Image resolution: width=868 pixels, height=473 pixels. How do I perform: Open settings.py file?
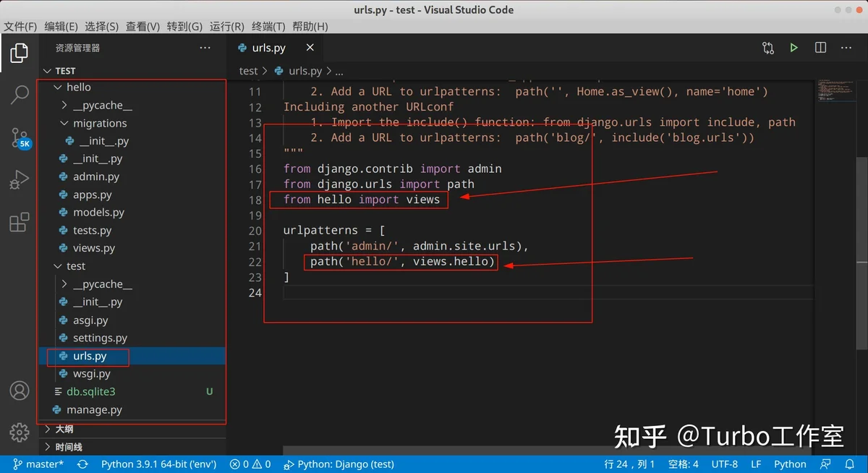[x=132, y=338]
